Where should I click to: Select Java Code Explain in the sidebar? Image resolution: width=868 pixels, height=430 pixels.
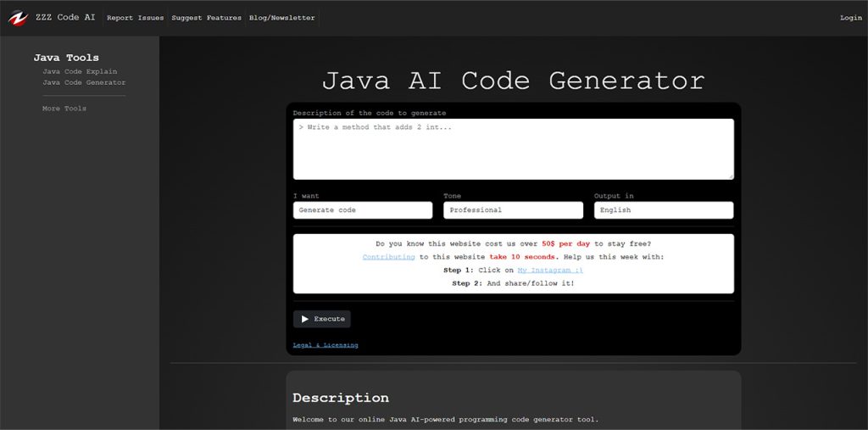[80, 71]
